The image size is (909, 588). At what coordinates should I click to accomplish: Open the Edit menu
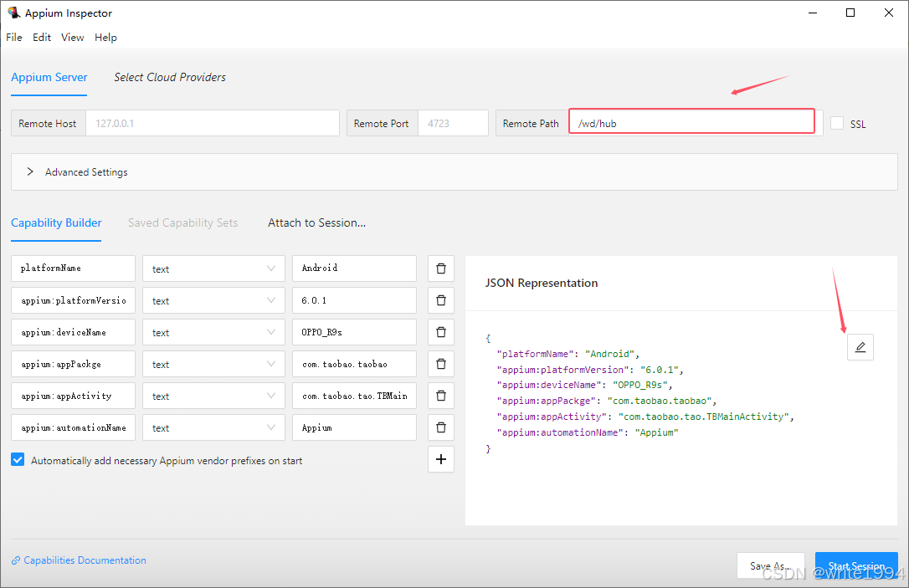click(x=42, y=37)
